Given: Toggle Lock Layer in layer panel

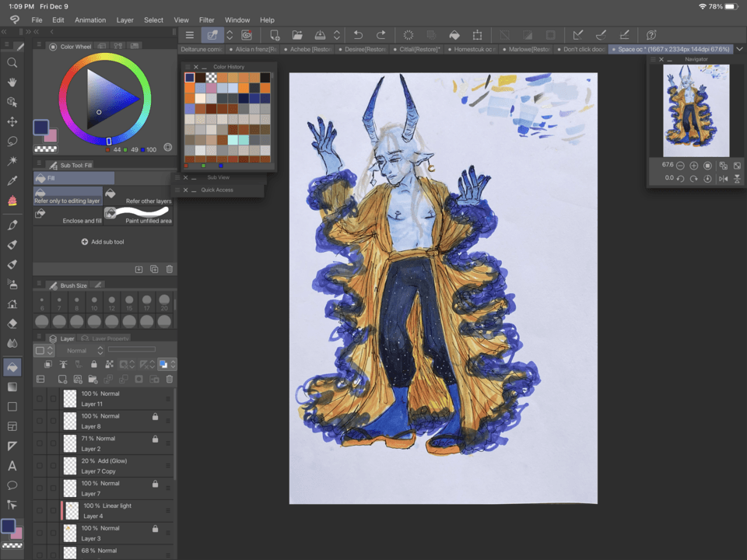Looking at the screenshot, I should (x=94, y=364).
